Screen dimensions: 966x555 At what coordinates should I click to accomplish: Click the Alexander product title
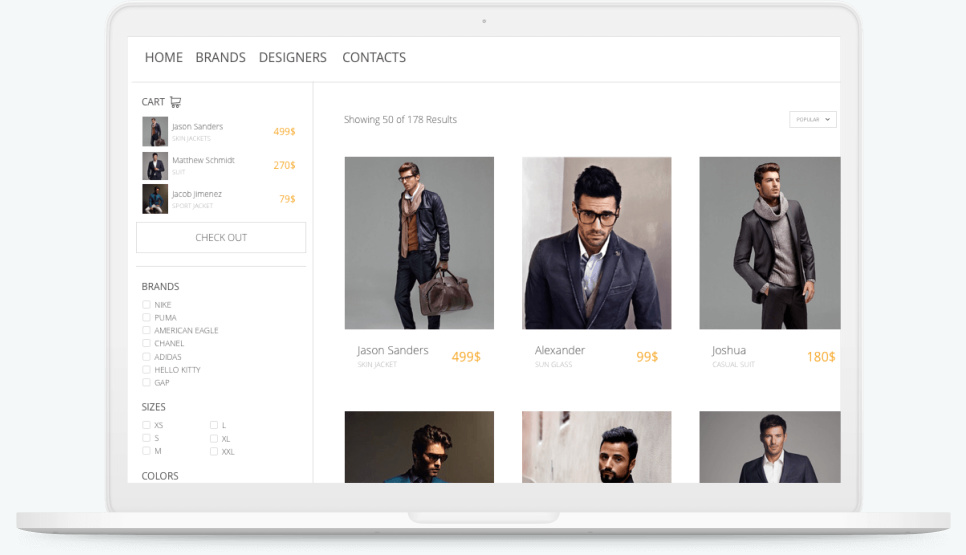[x=560, y=350]
